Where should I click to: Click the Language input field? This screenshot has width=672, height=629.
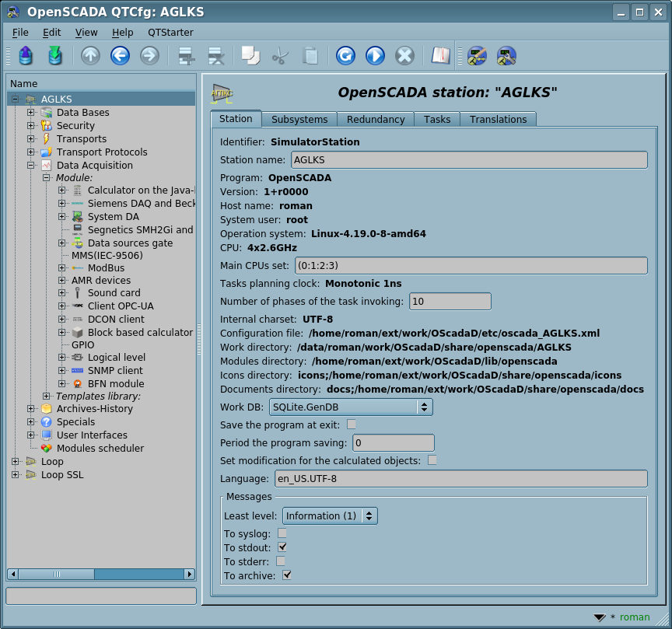pyautogui.click(x=461, y=479)
